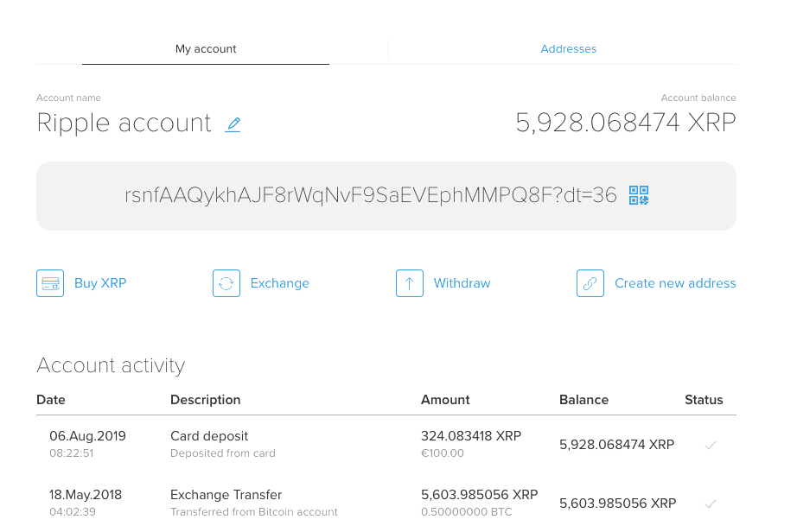Screen dimensions: 797x532
Task: Click the 324.083418 XRP amount
Action: tap(471, 436)
